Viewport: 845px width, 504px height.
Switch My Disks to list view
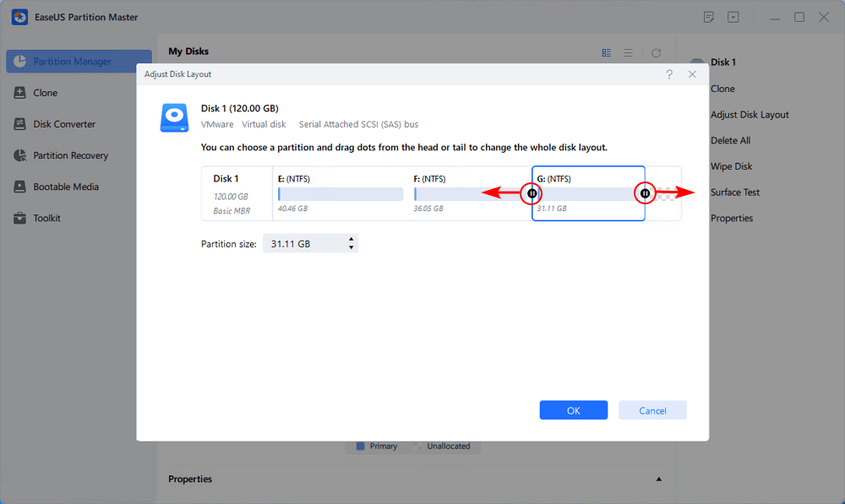pyautogui.click(x=629, y=53)
